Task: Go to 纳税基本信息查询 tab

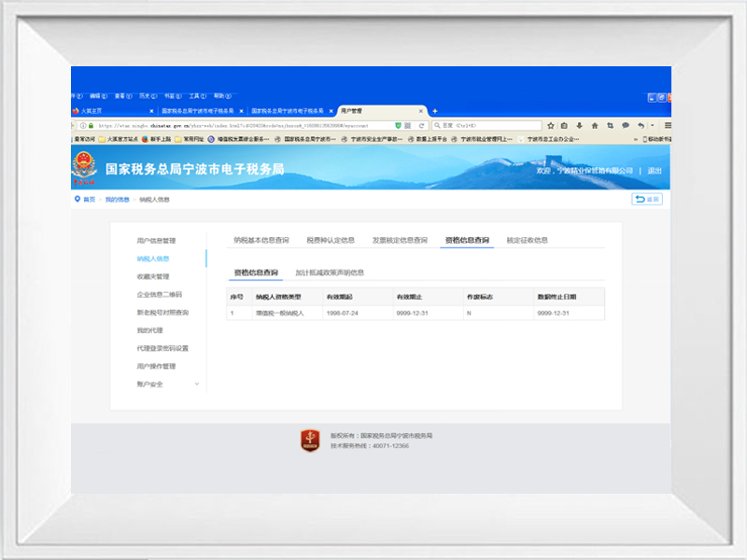Action: [x=261, y=240]
